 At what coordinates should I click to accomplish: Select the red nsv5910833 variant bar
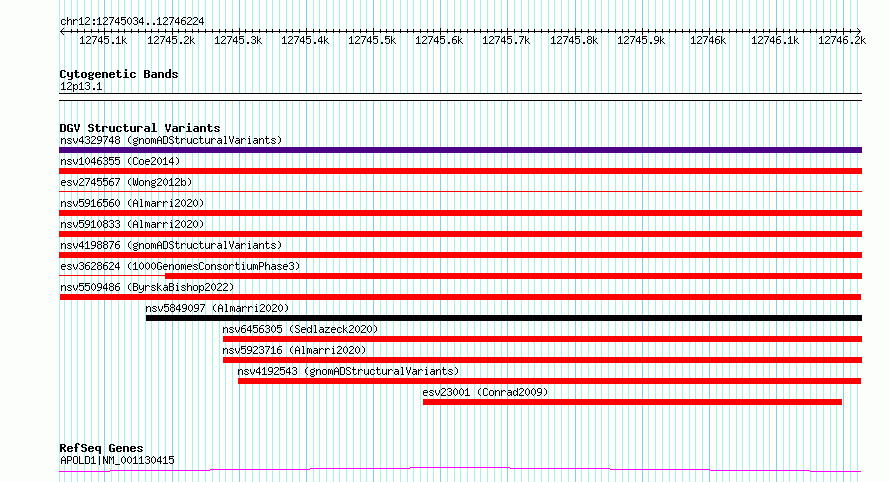[x=460, y=234]
